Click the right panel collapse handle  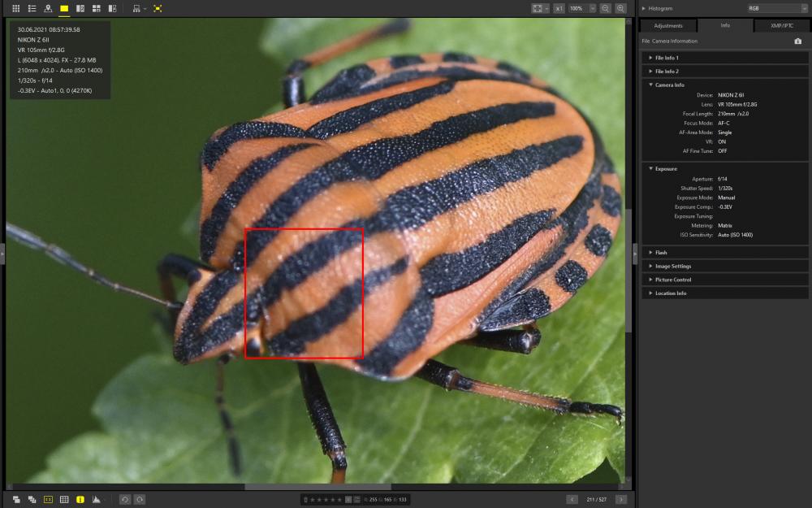pos(636,254)
